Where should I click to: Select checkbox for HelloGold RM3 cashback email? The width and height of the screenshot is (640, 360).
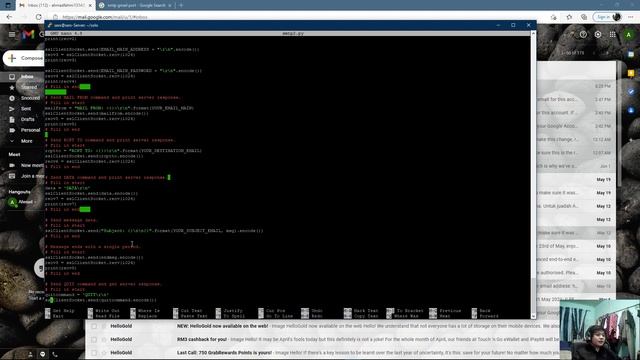pos(94,339)
